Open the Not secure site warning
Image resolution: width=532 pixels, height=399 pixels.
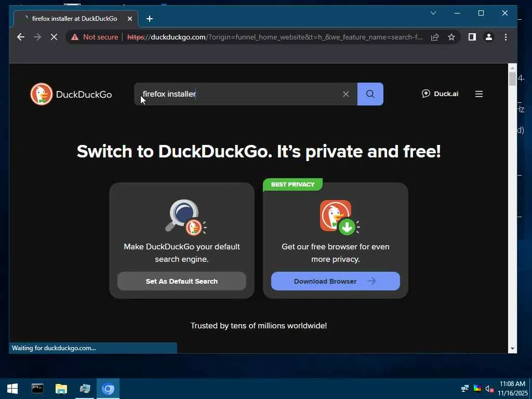tap(95, 37)
